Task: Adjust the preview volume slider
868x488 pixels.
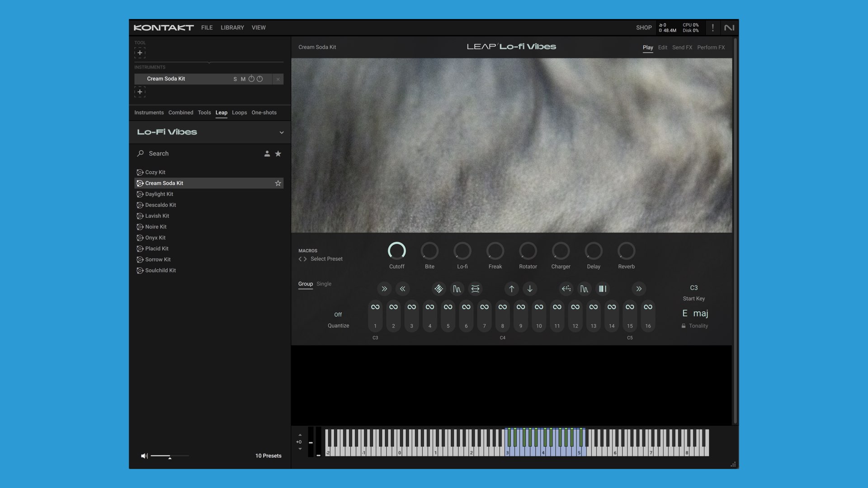Action: 170,456
